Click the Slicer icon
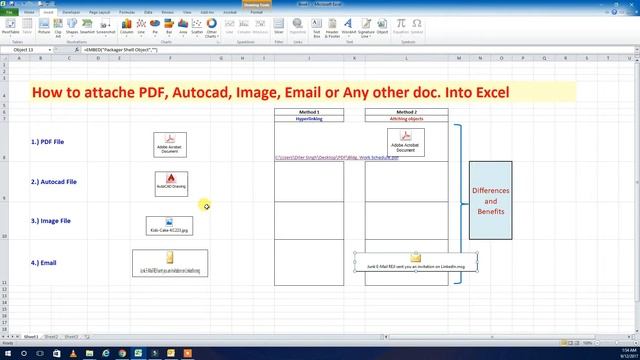 [278, 26]
